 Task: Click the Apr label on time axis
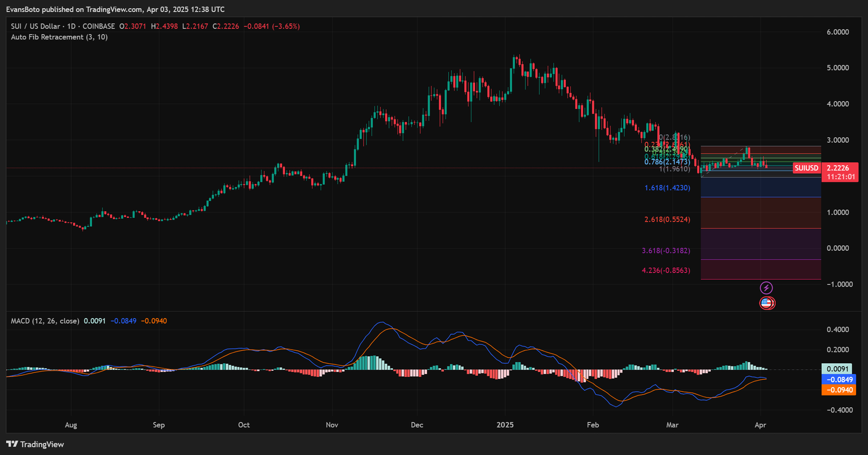point(760,425)
